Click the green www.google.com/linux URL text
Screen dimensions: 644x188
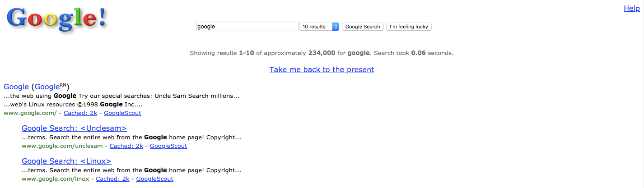[x=56, y=179]
